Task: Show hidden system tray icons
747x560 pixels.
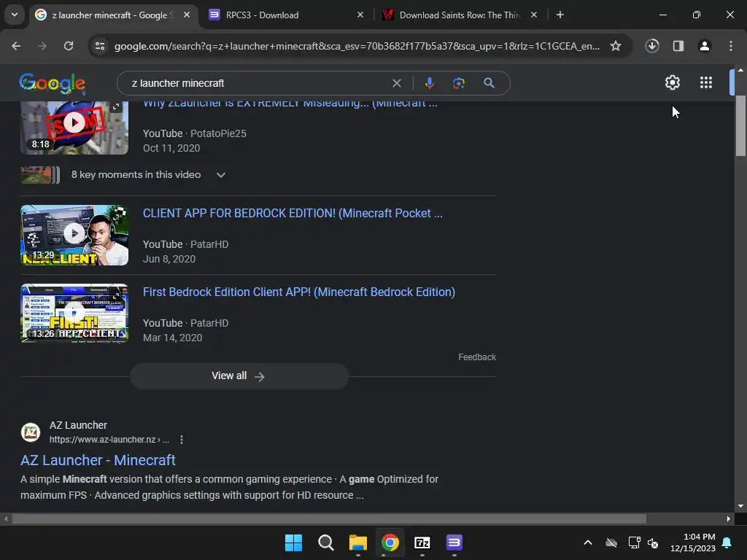Action: click(588, 542)
